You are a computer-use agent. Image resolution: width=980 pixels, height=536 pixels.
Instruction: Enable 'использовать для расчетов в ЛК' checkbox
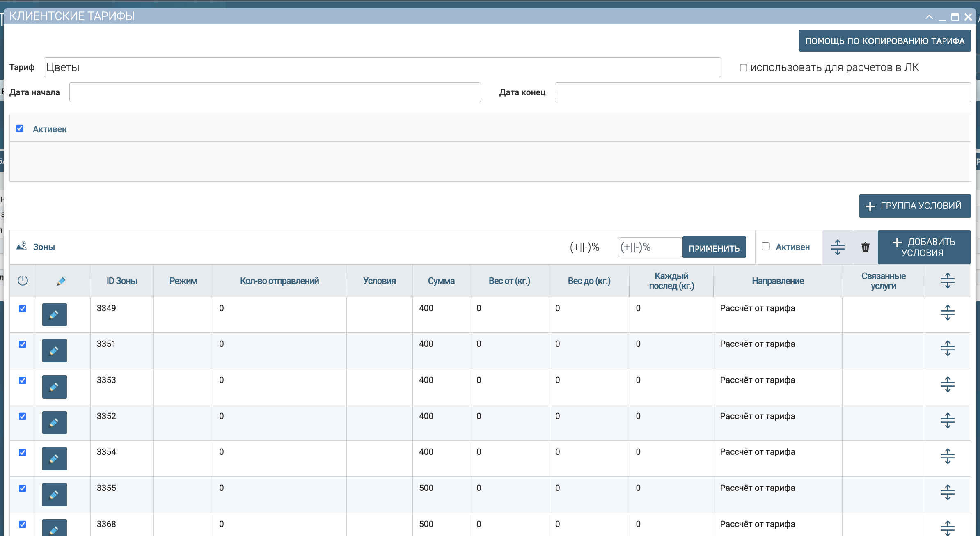coord(743,68)
